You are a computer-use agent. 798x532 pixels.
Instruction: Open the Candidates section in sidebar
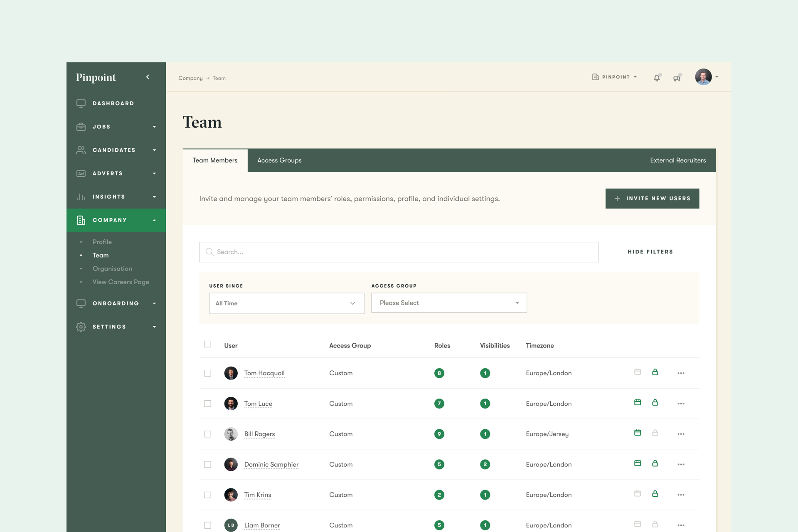click(x=114, y=150)
